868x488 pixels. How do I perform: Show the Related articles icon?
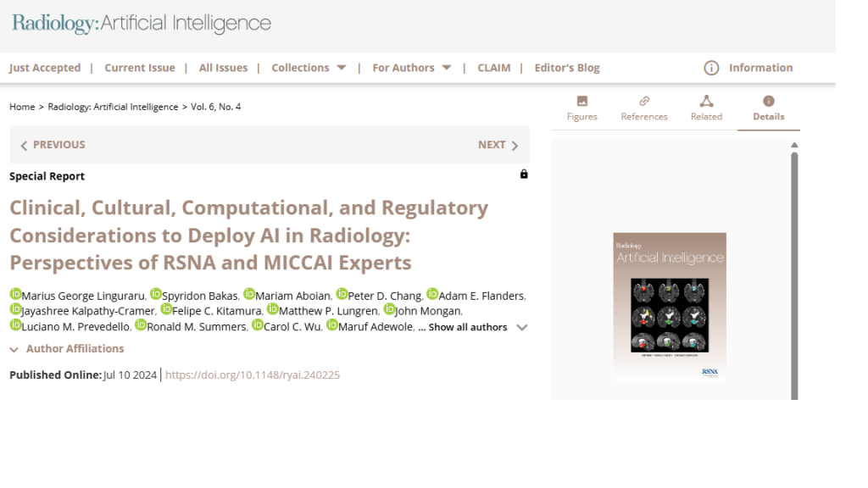pos(706,101)
